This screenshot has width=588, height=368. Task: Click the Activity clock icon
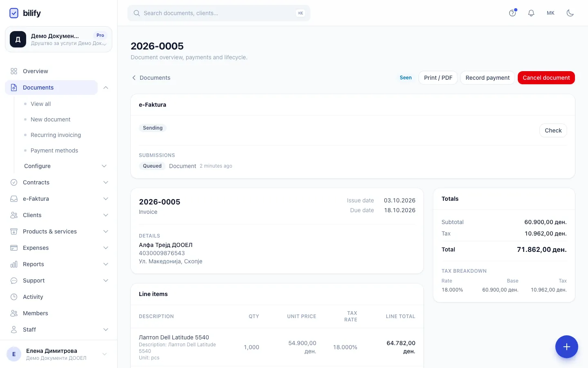(x=14, y=297)
